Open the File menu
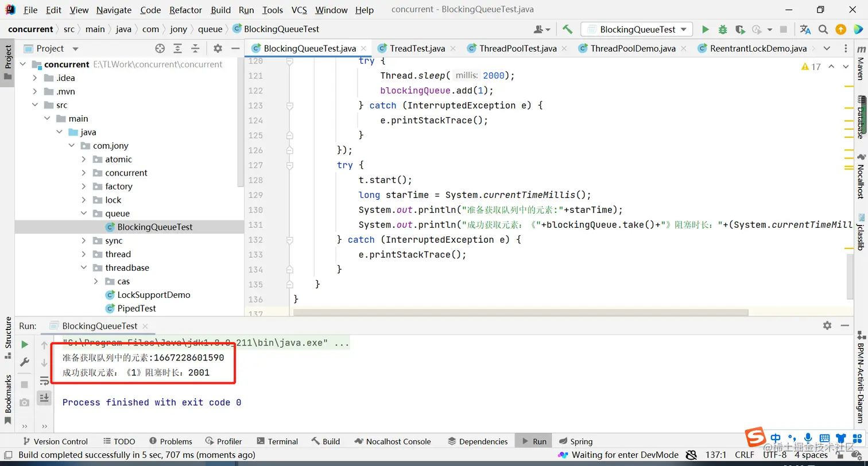The height and width of the screenshot is (466, 868). [x=30, y=10]
